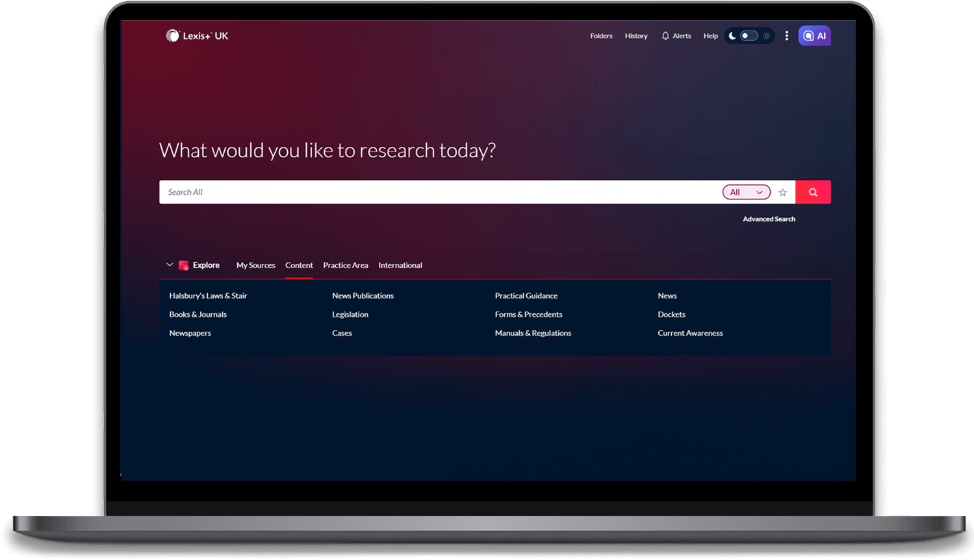This screenshot has height=560, width=974.
Task: Open the three-dot more options menu
Action: click(786, 36)
